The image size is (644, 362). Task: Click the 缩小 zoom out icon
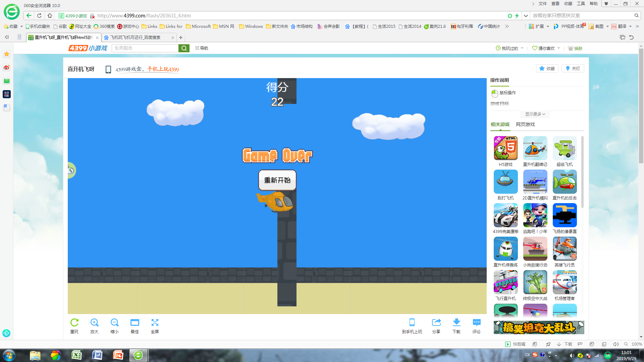pyautogui.click(x=114, y=322)
